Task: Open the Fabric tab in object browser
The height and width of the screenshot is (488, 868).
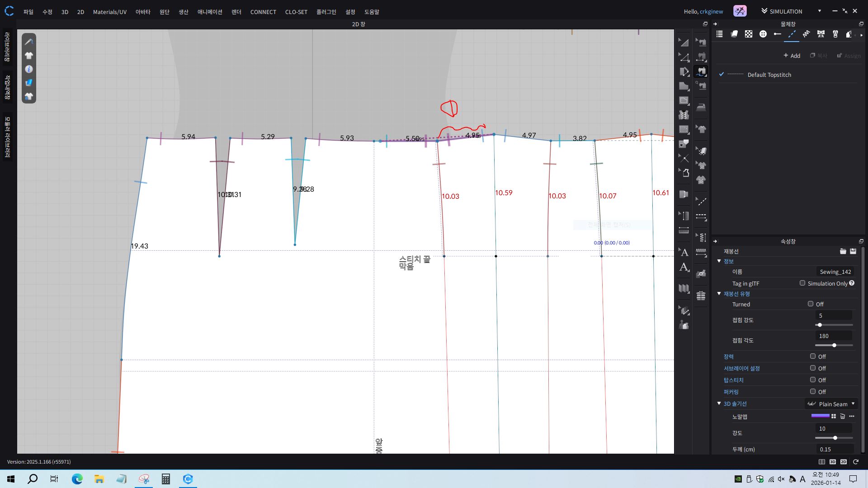Action: (x=734, y=34)
